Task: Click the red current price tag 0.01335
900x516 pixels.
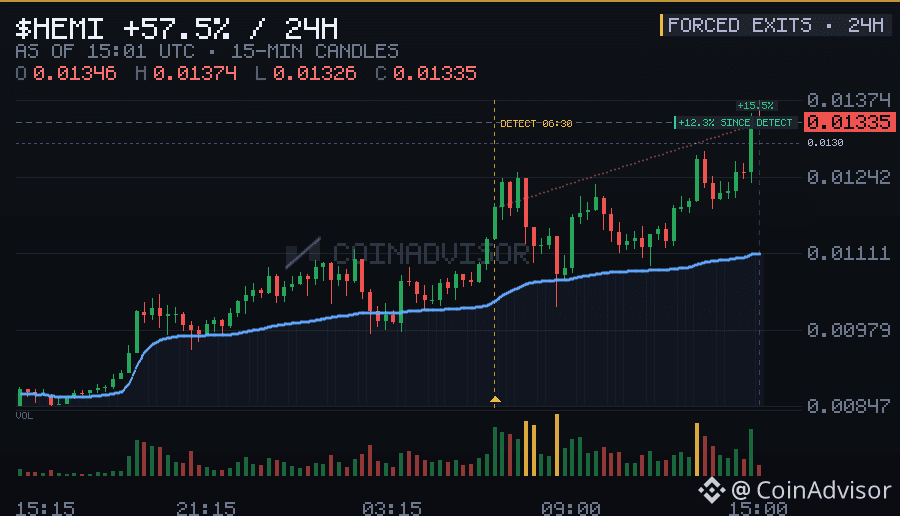Action: [x=849, y=122]
